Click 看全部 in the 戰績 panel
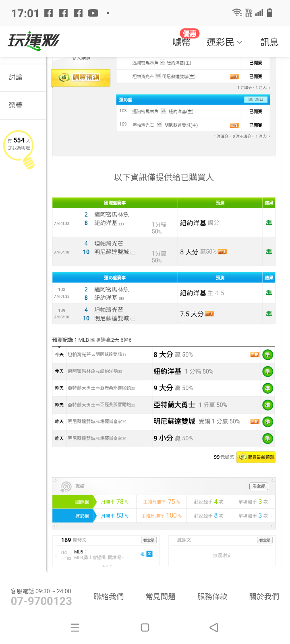Viewport: 290px width, 644px height. point(259,486)
